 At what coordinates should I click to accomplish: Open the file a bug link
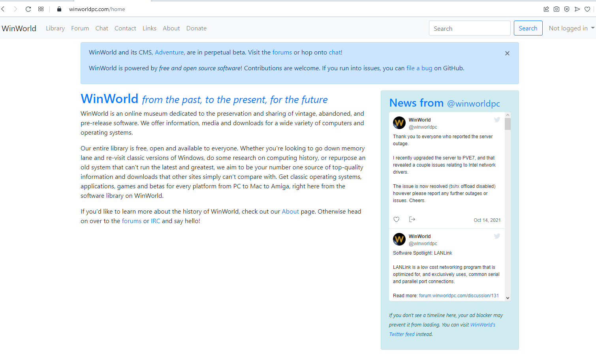pyautogui.click(x=419, y=68)
